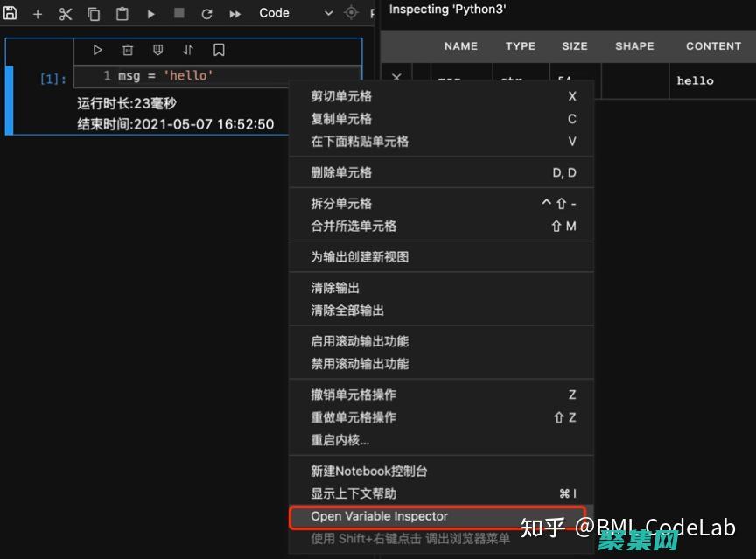Click the SHAPE column header
The image size is (756, 559).
(x=634, y=46)
